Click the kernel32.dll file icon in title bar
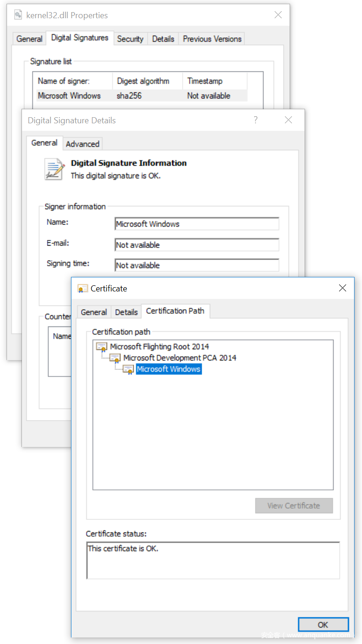This screenshot has height=644, width=362. click(18, 15)
